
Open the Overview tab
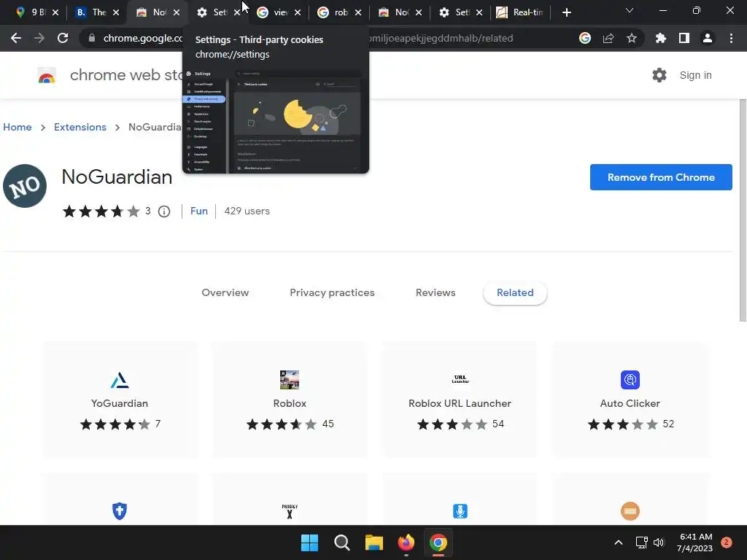click(225, 292)
